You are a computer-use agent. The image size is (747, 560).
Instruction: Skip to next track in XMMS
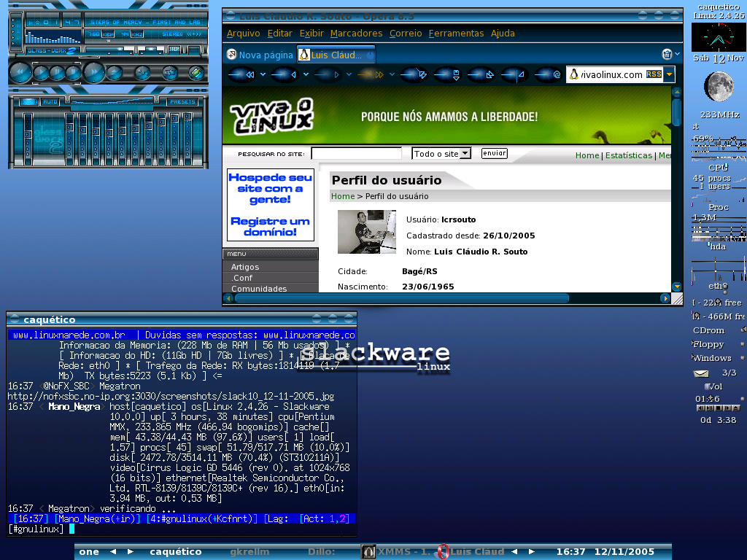tap(94, 72)
